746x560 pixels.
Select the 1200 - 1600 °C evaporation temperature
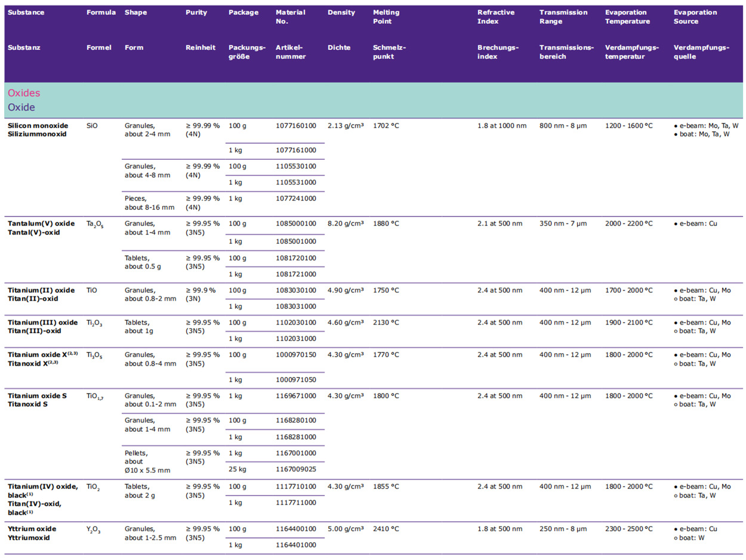click(628, 126)
